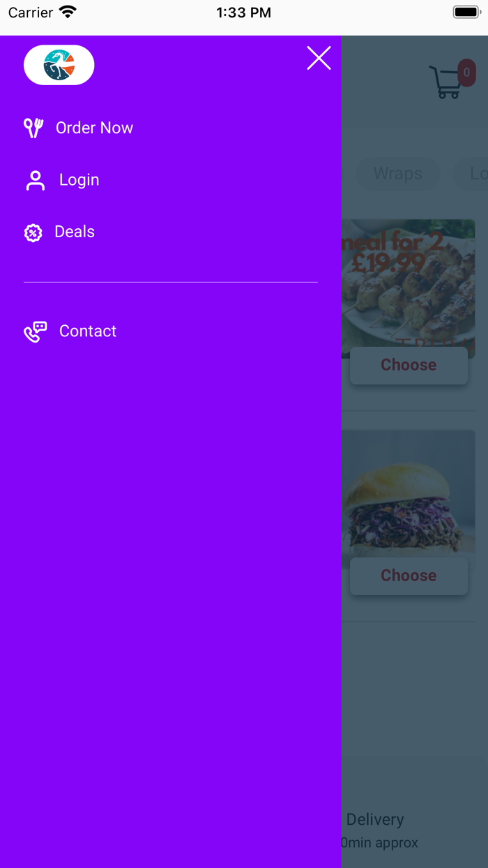This screenshot has width=488, height=868.
Task: Tap the battery indicator in status bar
Action: [x=466, y=13]
